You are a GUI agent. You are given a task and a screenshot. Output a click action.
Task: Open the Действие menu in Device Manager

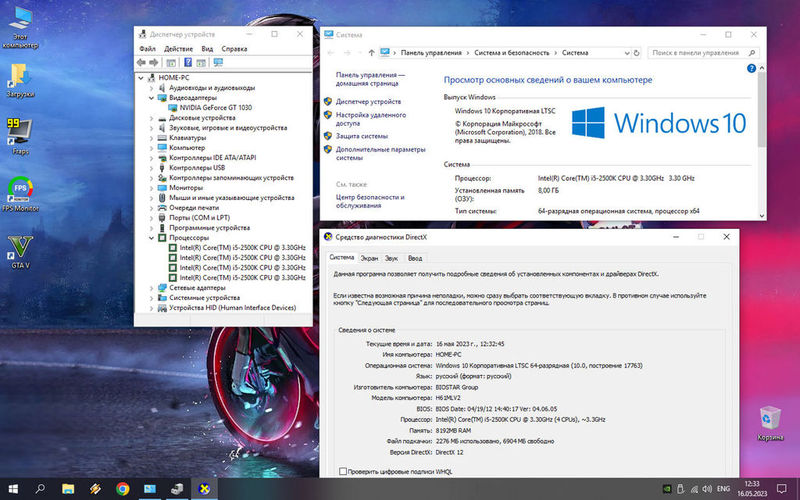coord(178,48)
